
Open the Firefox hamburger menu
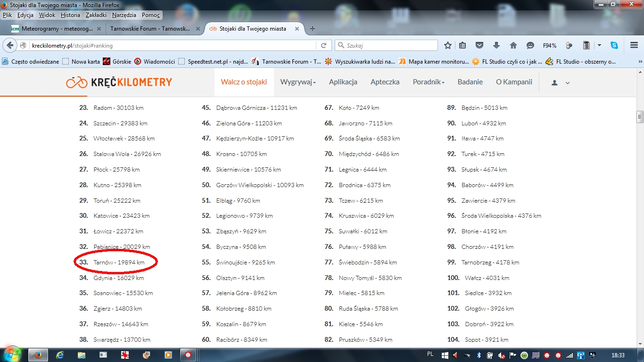(634, 46)
